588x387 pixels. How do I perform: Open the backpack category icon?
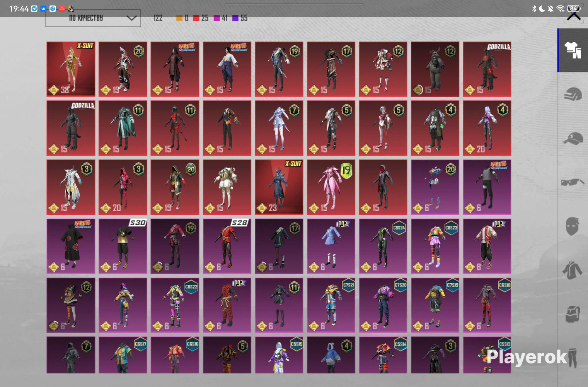(573, 314)
